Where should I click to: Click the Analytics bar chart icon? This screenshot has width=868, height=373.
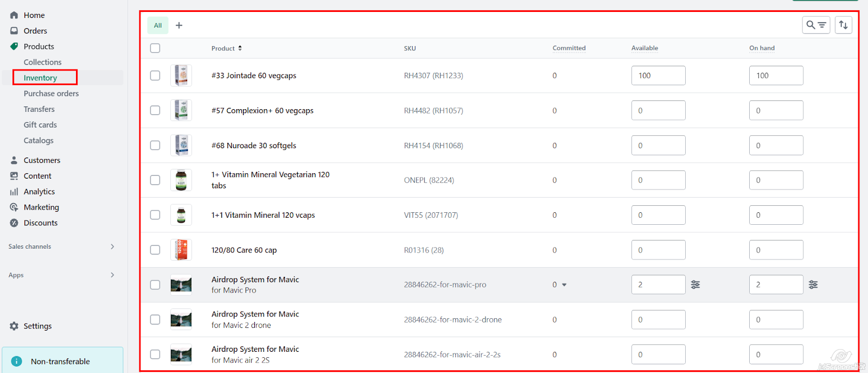click(x=14, y=192)
